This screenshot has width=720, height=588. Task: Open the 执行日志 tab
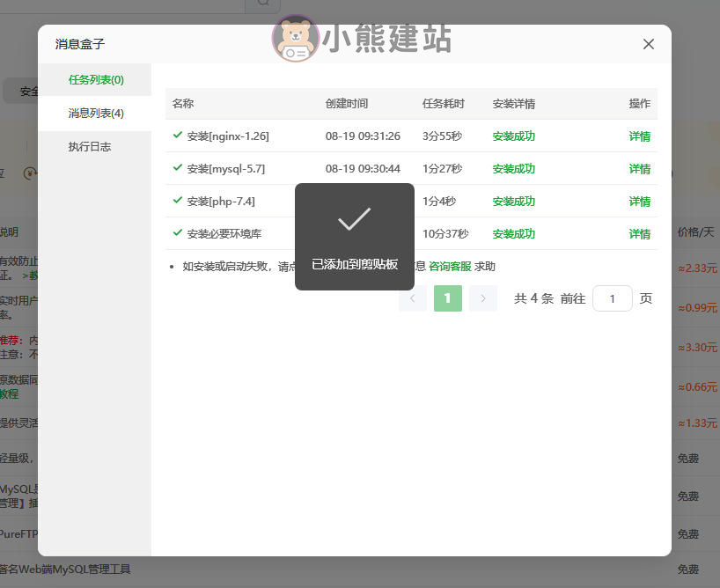pos(90,147)
